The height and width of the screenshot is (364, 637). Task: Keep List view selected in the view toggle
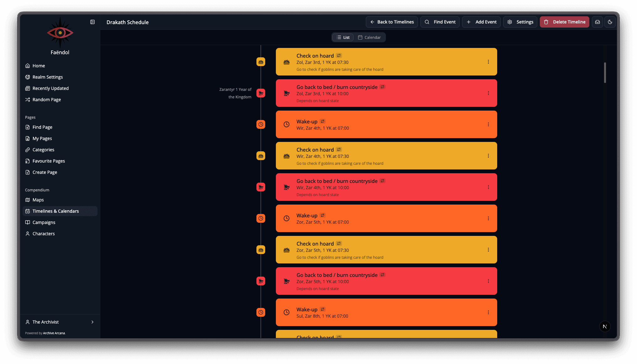(x=343, y=37)
